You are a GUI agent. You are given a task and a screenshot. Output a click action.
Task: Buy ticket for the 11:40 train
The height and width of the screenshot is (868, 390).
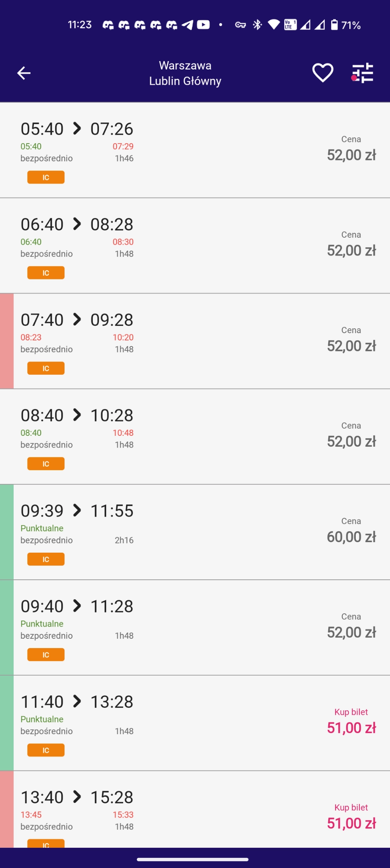coord(351,723)
